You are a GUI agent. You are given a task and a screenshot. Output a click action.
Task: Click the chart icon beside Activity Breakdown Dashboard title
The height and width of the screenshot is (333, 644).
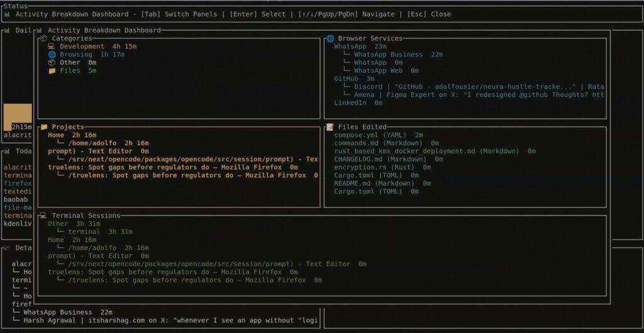[x=40, y=30]
